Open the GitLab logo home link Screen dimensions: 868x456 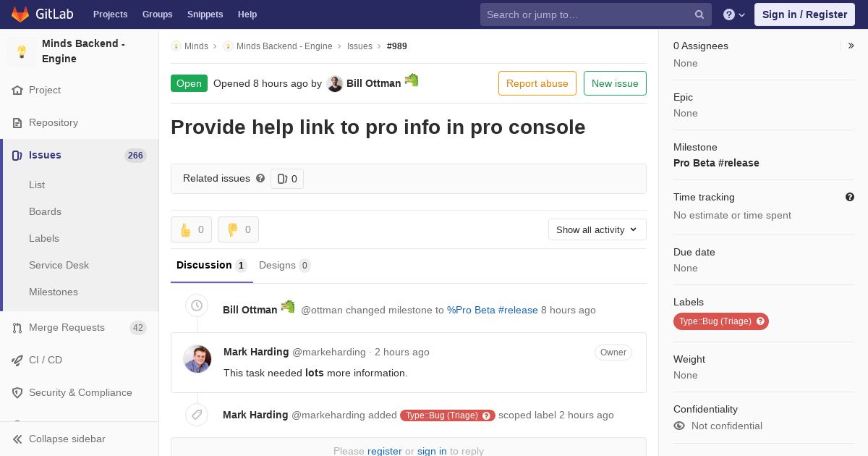(42, 14)
